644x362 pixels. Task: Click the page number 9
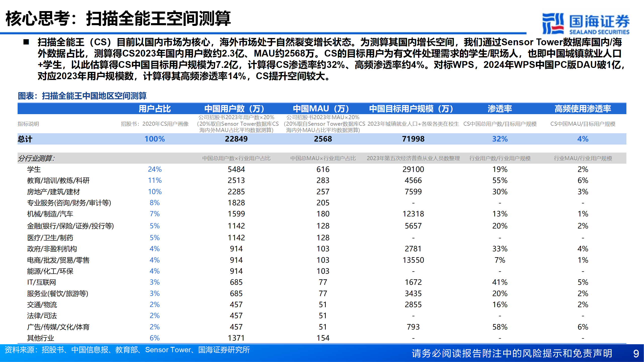636,354
